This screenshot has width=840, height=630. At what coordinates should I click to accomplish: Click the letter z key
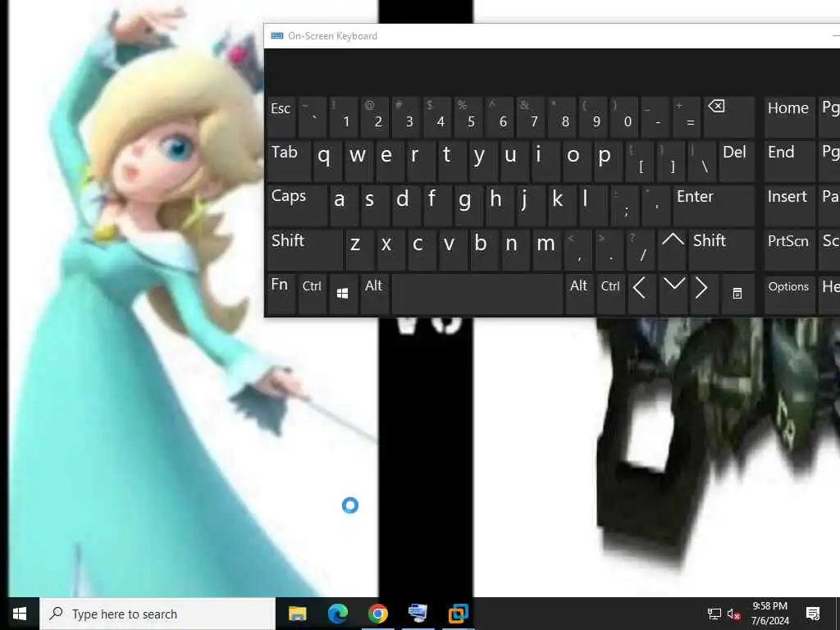point(359,249)
